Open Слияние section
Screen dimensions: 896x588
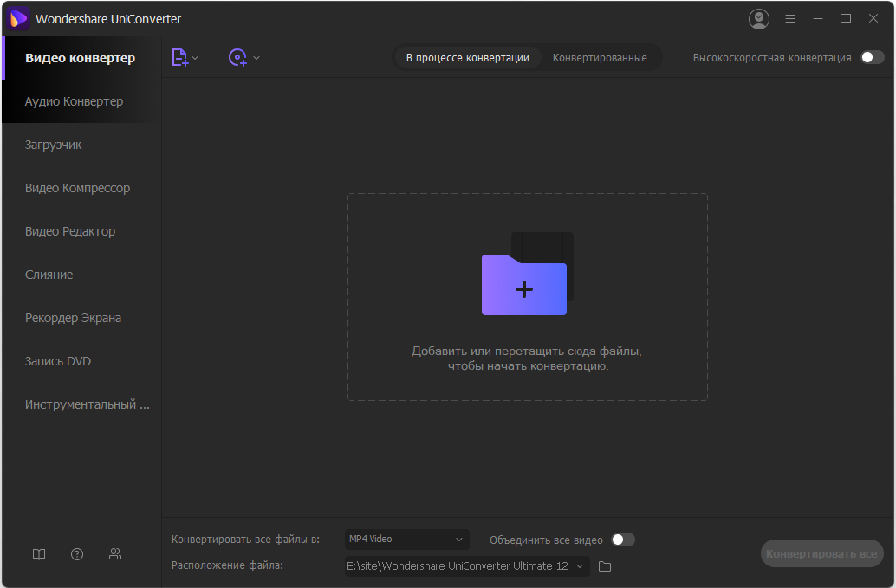81,275
